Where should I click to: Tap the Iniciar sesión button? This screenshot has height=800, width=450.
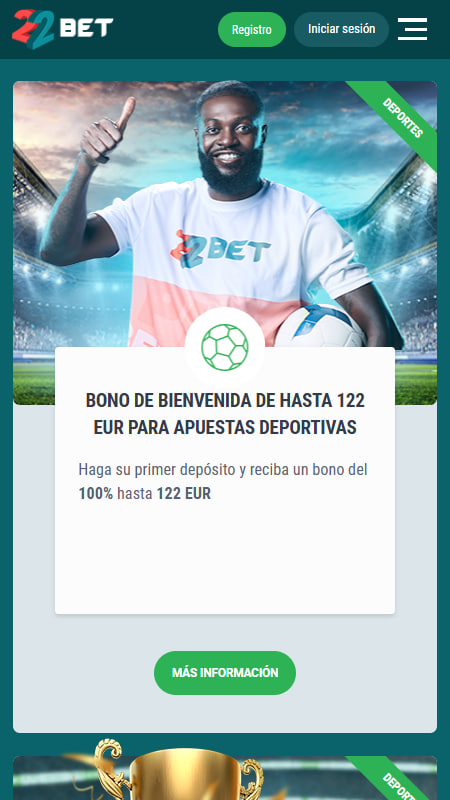click(341, 29)
